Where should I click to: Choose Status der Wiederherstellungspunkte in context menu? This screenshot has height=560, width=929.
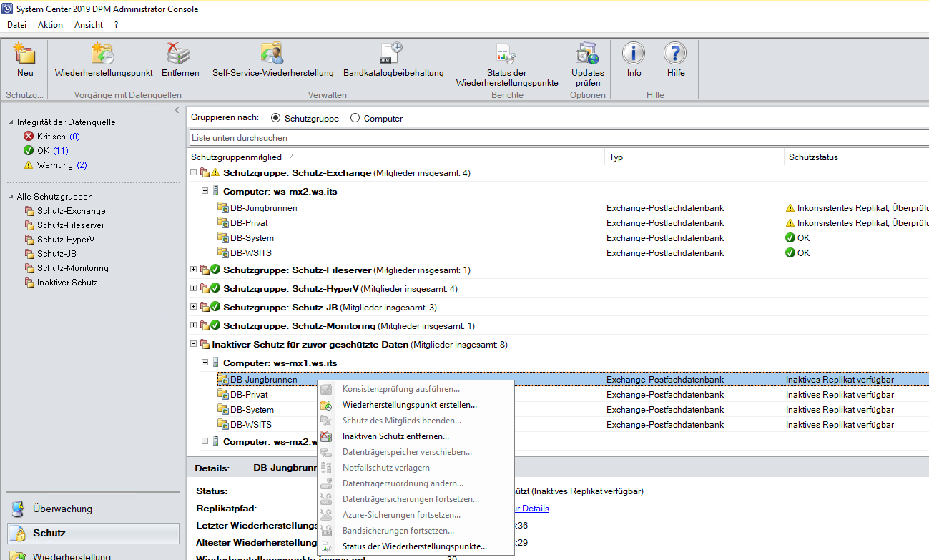(x=416, y=546)
